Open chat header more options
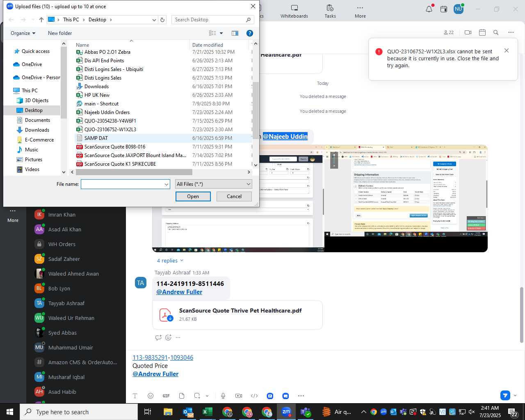 point(511,32)
